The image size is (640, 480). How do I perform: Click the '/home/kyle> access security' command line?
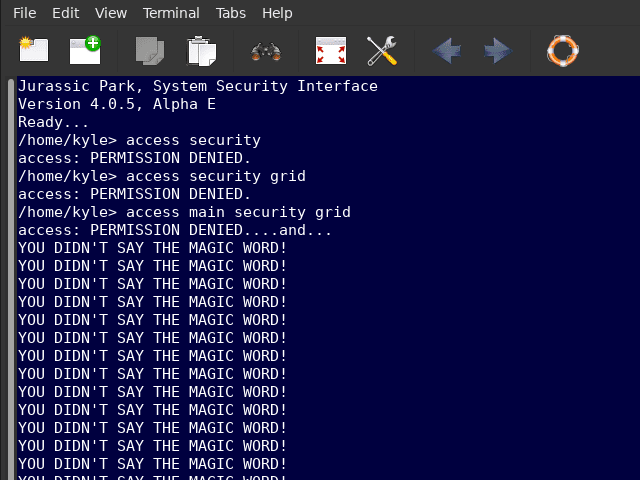[140, 140]
